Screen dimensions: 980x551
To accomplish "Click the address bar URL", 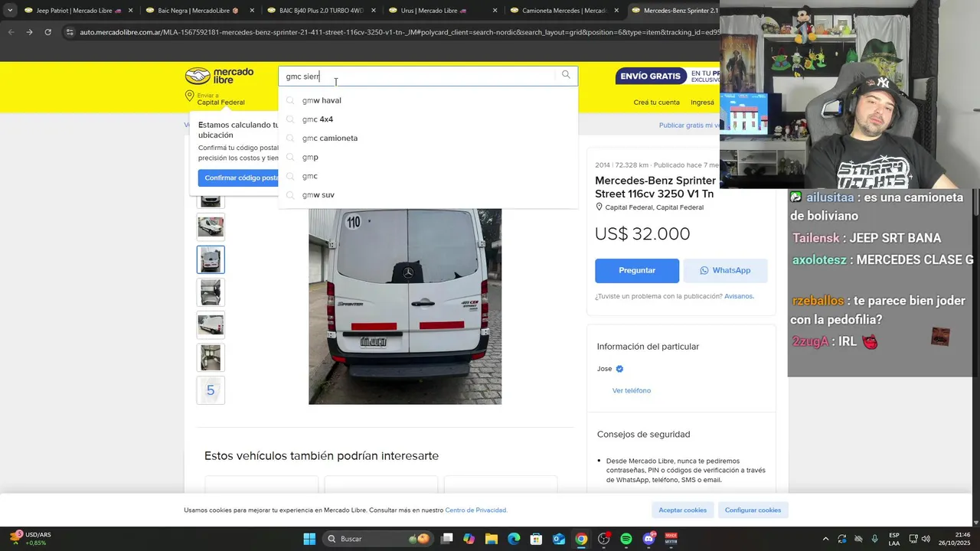I will coord(400,32).
